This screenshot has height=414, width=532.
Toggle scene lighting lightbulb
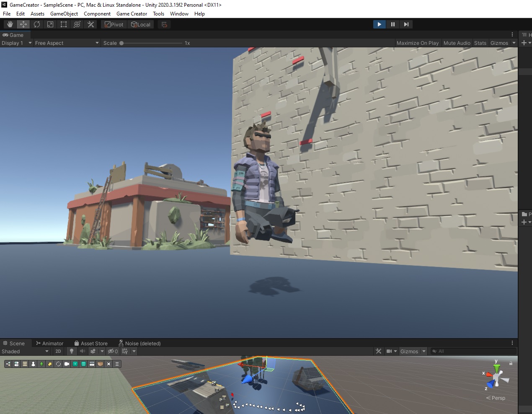pyautogui.click(x=72, y=351)
